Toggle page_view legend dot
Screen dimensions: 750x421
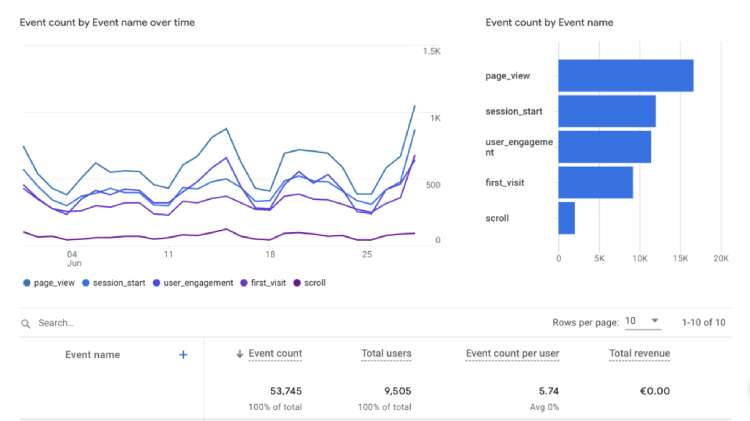click(27, 283)
